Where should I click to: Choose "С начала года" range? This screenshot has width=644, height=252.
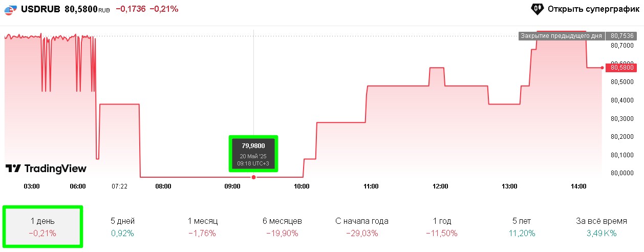(362, 227)
